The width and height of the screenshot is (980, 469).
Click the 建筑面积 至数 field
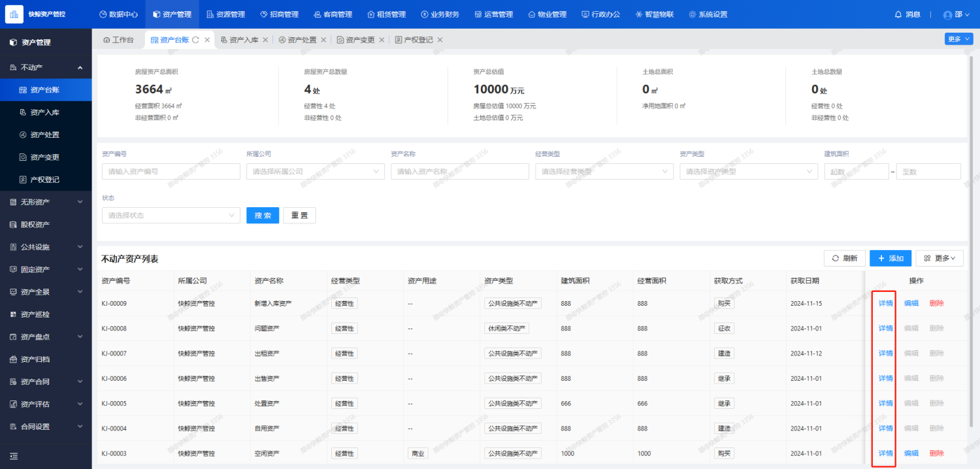point(928,171)
